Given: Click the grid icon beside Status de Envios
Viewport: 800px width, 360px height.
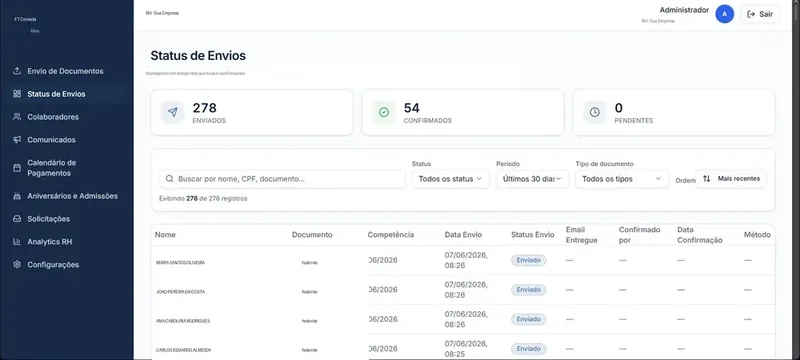Looking at the screenshot, I should pyautogui.click(x=17, y=94).
